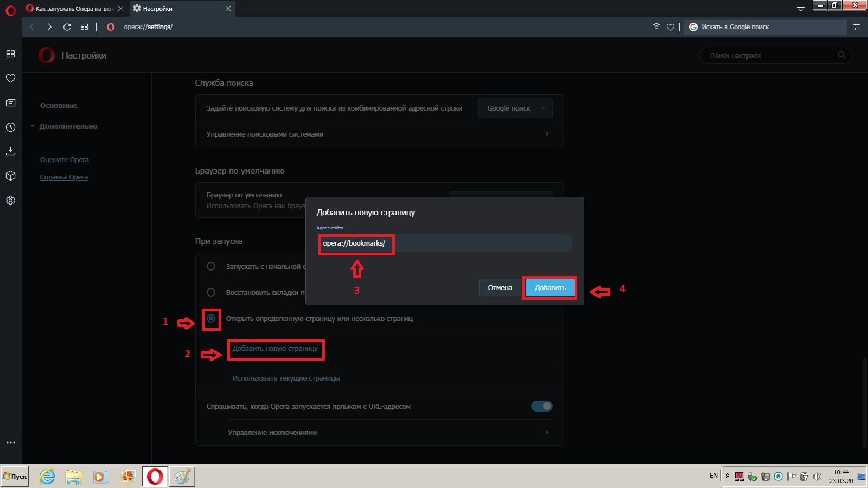
Task: Click 'Использовать текущие страницы' link
Action: tap(286, 378)
